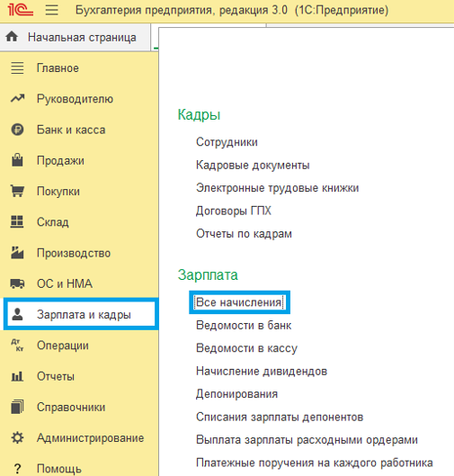Click the Зарплата и кадры person icon
454x476 pixels.
click(17, 314)
